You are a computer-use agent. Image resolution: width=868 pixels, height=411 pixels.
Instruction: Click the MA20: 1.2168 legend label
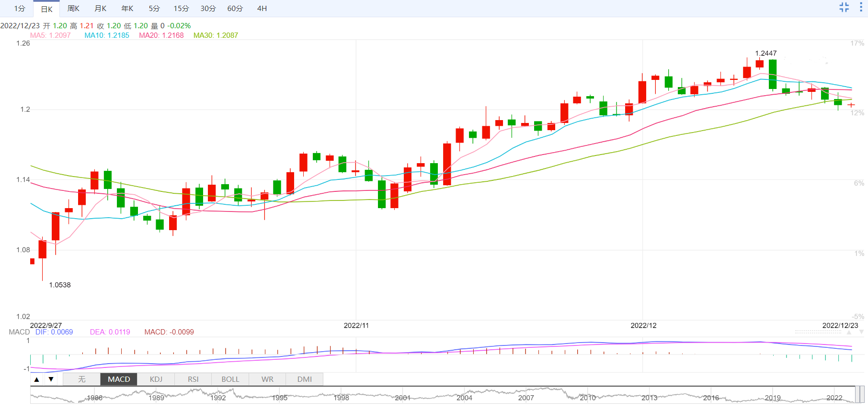[161, 35]
